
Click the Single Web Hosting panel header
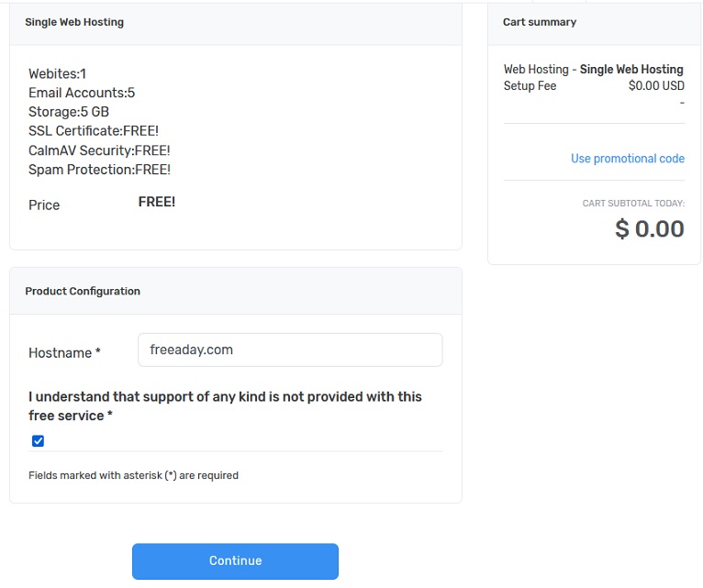point(74,22)
